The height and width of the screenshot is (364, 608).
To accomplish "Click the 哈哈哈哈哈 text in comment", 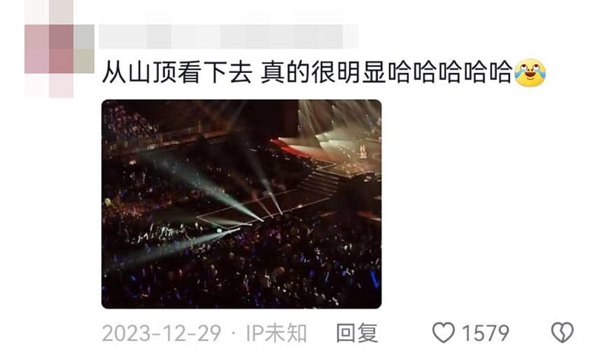I will coord(449,72).
